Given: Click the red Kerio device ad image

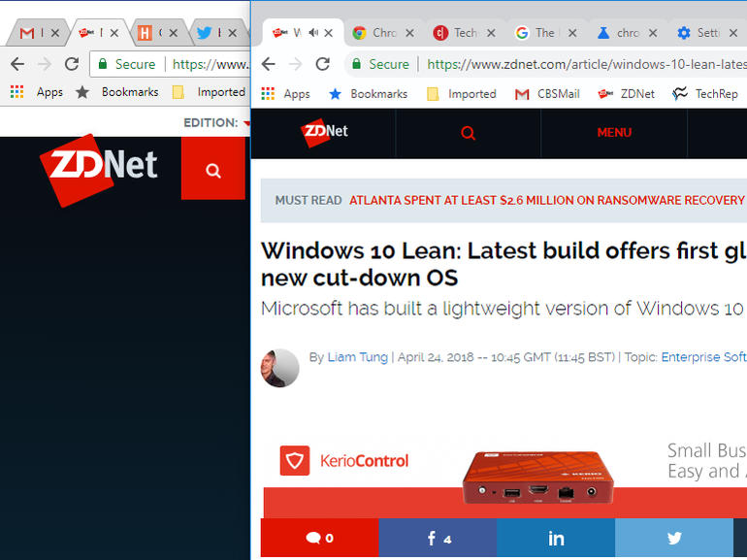Looking at the screenshot, I should pos(537,478).
